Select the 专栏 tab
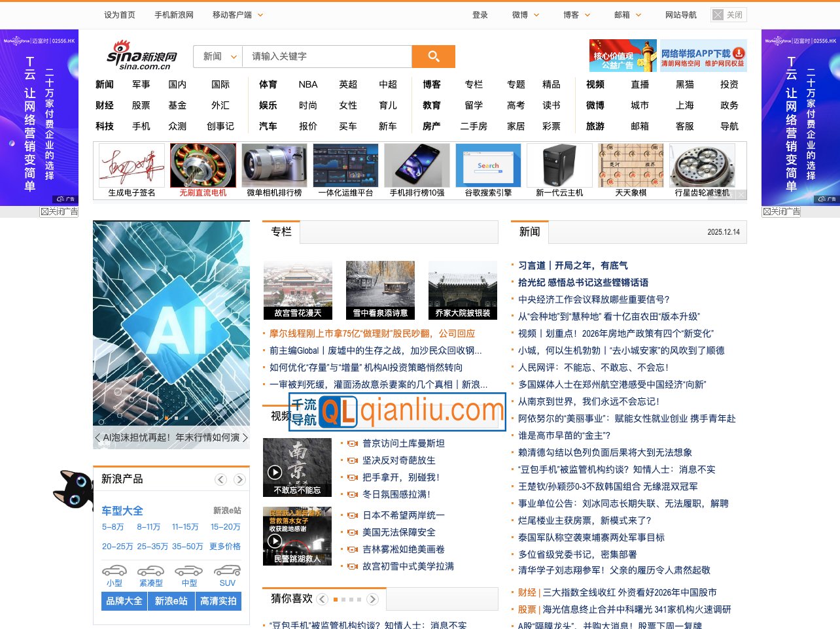The image size is (840, 629). [x=281, y=231]
